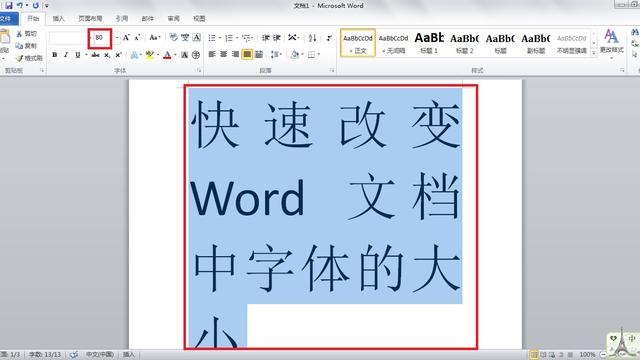Open the highlight color dropdown arrow
This screenshot has width=640, height=360.
click(158, 55)
